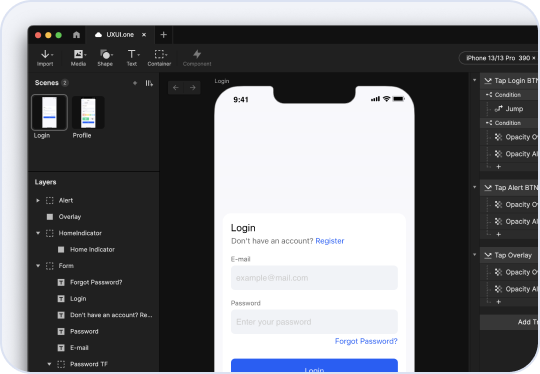540x374 pixels.
Task: Click the Register link
Action: [x=330, y=241]
